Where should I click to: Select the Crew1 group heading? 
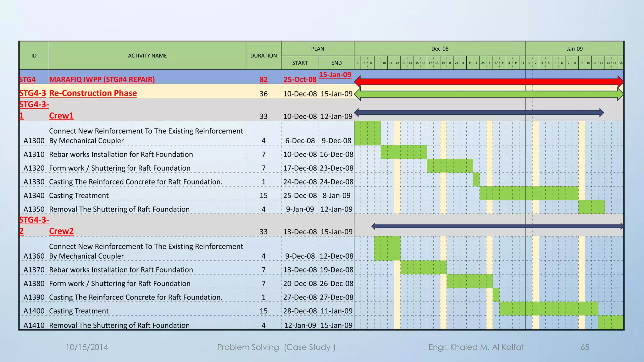(x=61, y=116)
